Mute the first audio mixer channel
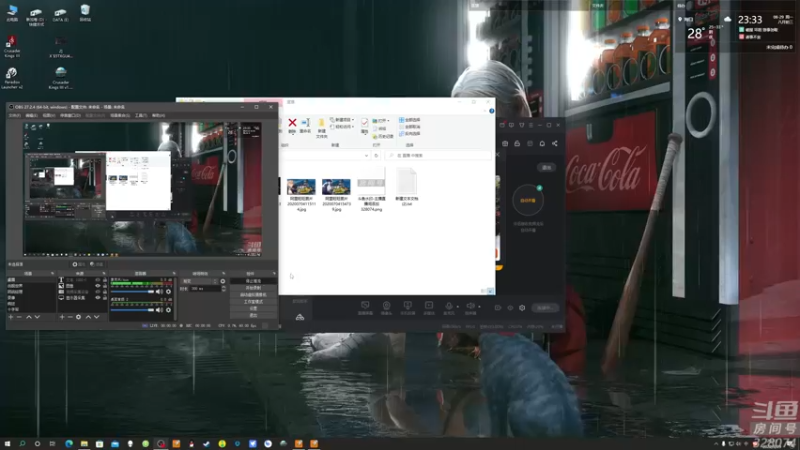 (x=159, y=292)
